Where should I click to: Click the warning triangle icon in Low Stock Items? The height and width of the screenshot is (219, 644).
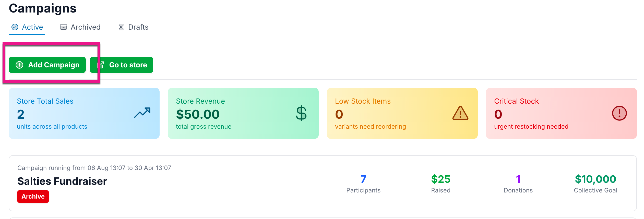(x=460, y=113)
